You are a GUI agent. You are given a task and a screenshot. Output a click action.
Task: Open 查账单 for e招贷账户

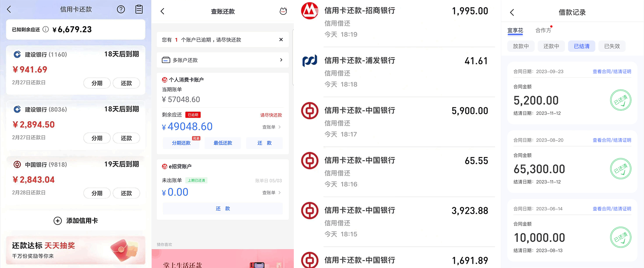pos(271,193)
